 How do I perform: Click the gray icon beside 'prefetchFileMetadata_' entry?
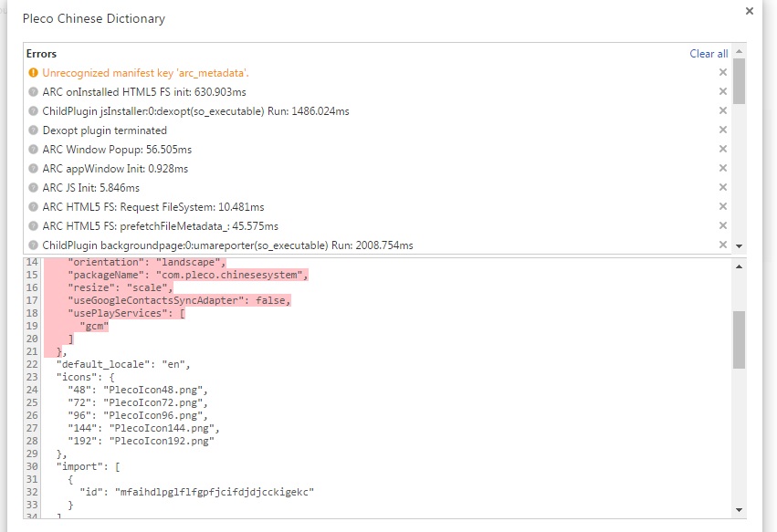[33, 226]
